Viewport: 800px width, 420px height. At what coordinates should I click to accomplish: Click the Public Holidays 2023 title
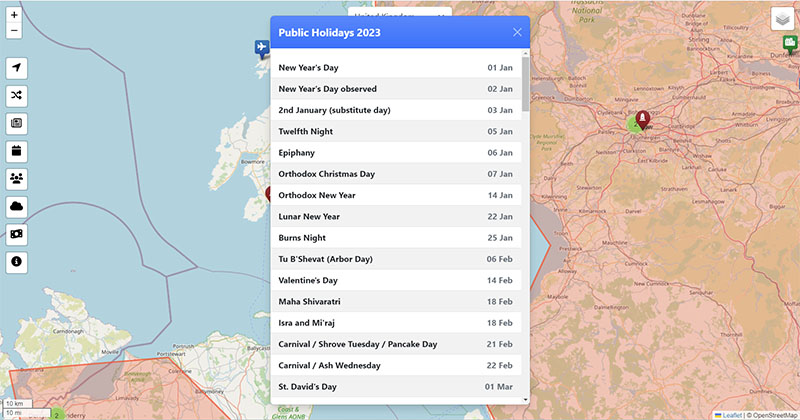330,33
